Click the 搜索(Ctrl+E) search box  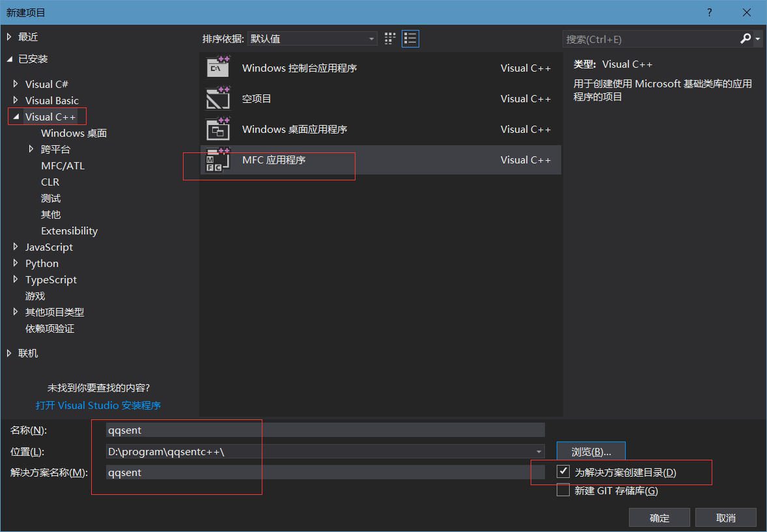pos(650,38)
